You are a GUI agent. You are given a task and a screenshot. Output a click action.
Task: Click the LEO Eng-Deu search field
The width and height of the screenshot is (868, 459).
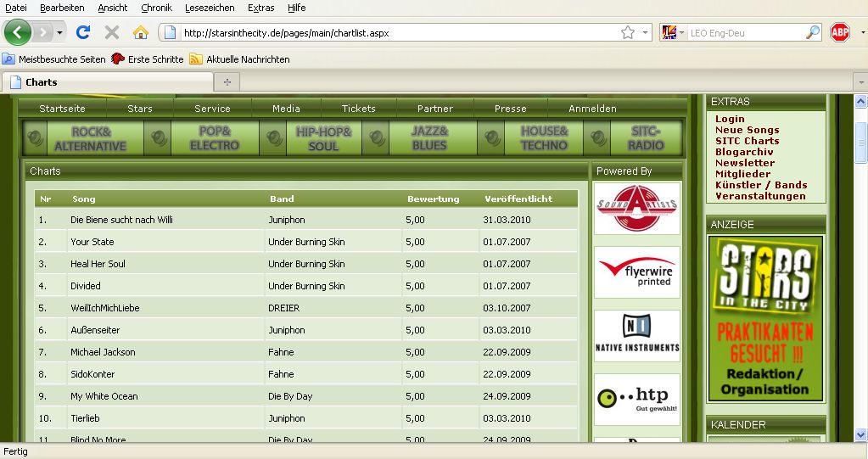(x=745, y=33)
